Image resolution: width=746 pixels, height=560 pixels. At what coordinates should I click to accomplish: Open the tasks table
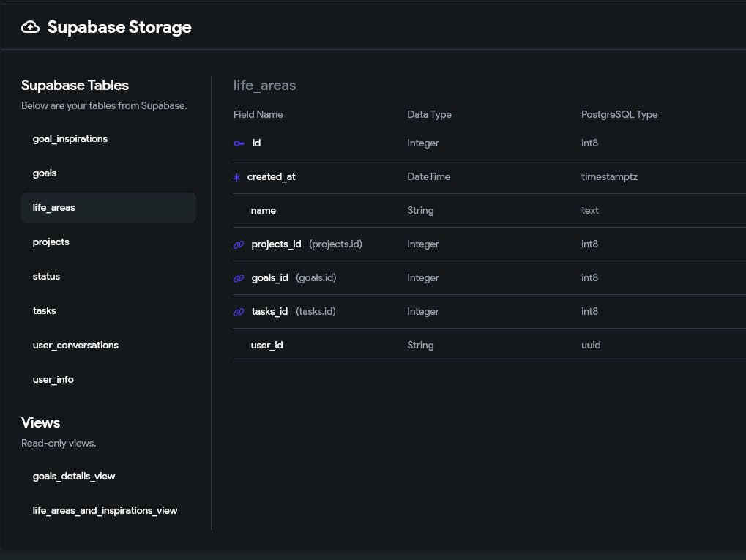click(x=44, y=311)
